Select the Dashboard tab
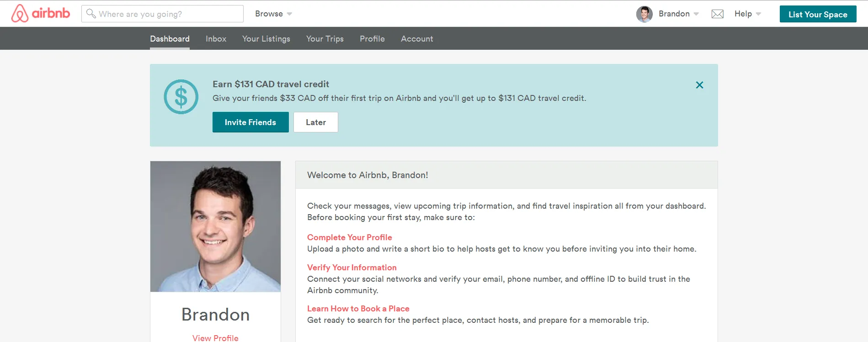This screenshot has width=868, height=342. (170, 39)
